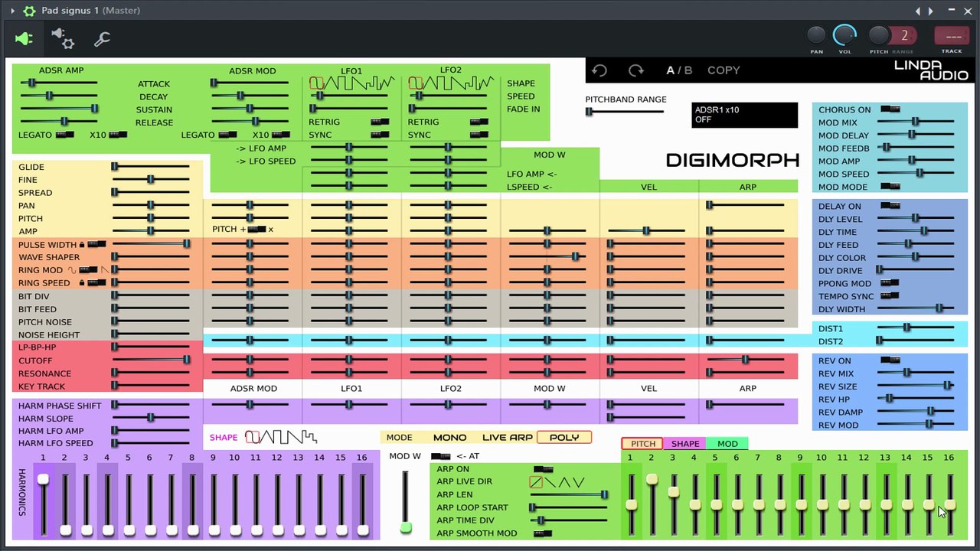Image resolution: width=980 pixels, height=551 pixels.
Task: Click the PAN knob
Action: click(x=816, y=35)
